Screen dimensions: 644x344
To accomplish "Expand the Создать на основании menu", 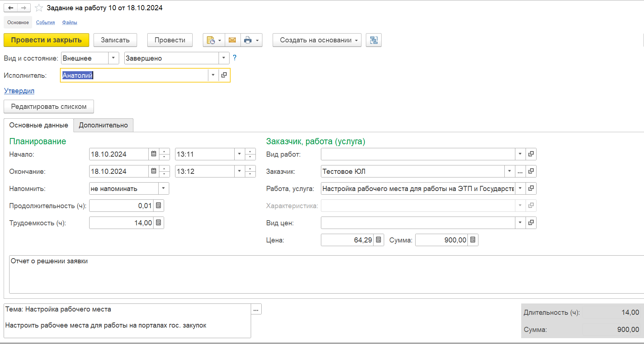I will click(x=317, y=40).
